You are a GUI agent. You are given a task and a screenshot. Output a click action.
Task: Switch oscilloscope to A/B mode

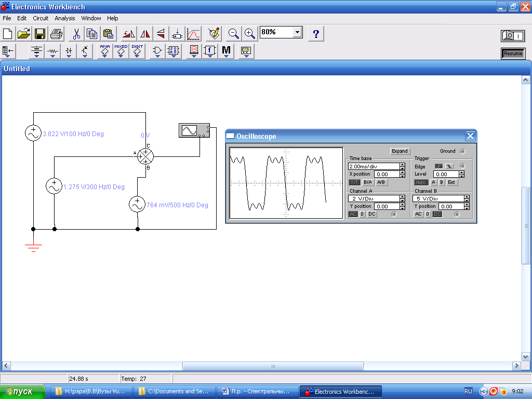tap(381, 182)
